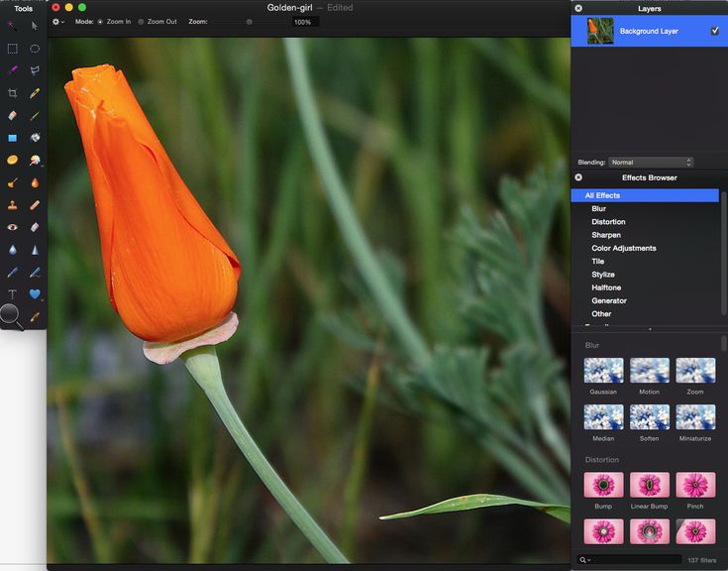This screenshot has width=728, height=571.
Task: Close the Effects Browser panel
Action: 578,177
